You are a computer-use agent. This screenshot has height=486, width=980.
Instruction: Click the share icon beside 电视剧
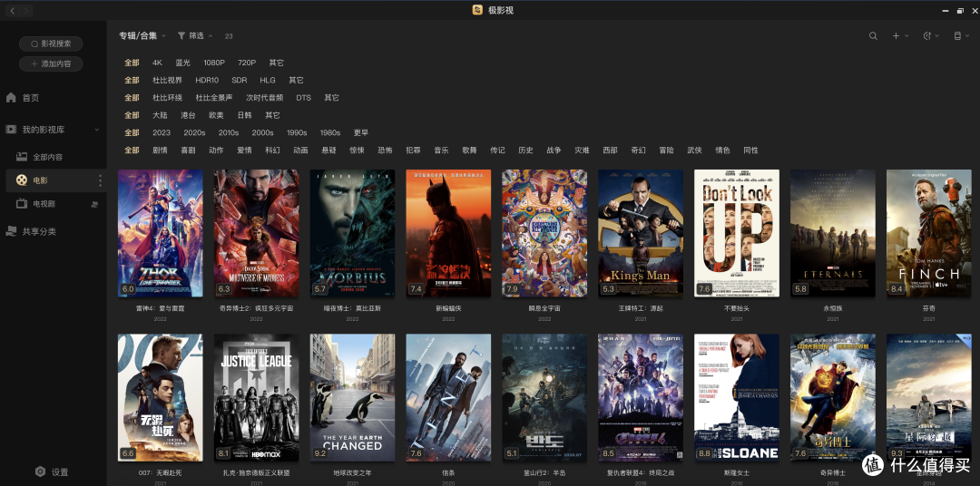(94, 204)
